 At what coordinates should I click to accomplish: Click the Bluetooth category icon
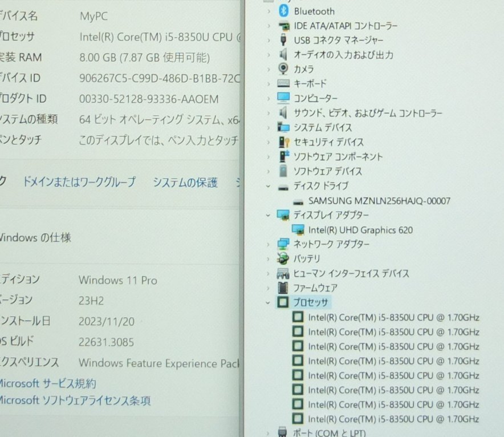point(283,11)
